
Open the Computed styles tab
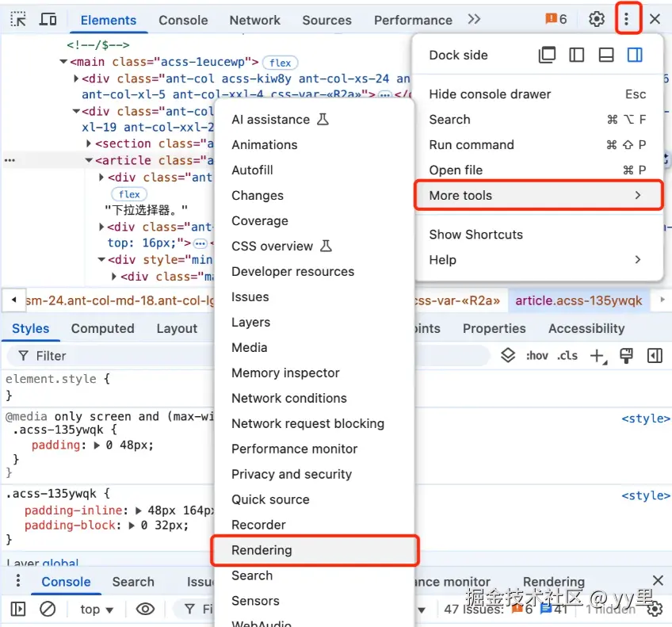[x=102, y=328]
